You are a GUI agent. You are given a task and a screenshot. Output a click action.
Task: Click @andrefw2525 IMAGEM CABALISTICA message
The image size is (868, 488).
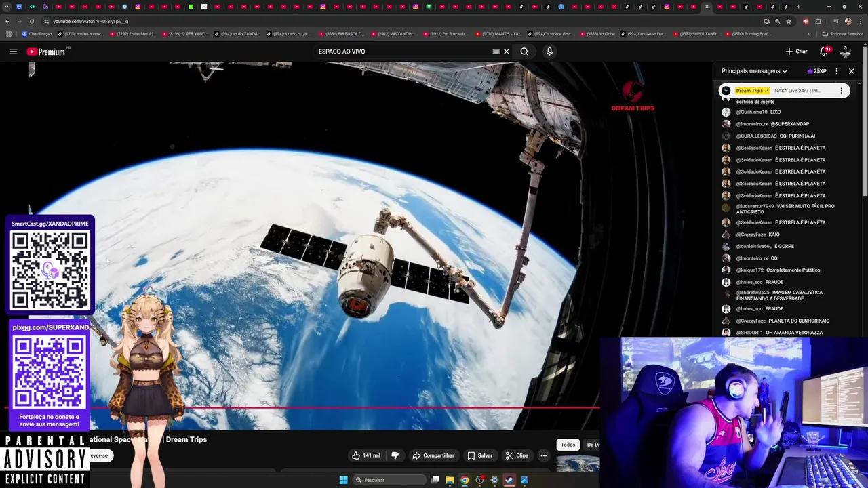click(x=780, y=296)
